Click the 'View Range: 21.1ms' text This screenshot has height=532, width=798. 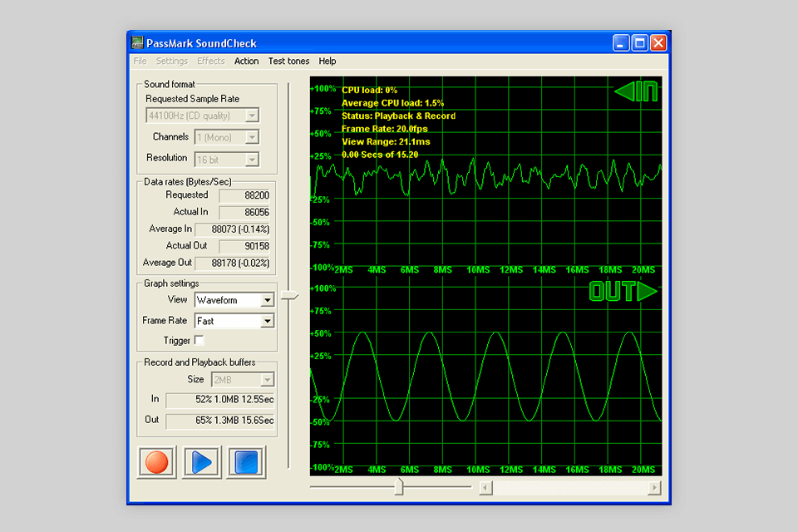(386, 141)
